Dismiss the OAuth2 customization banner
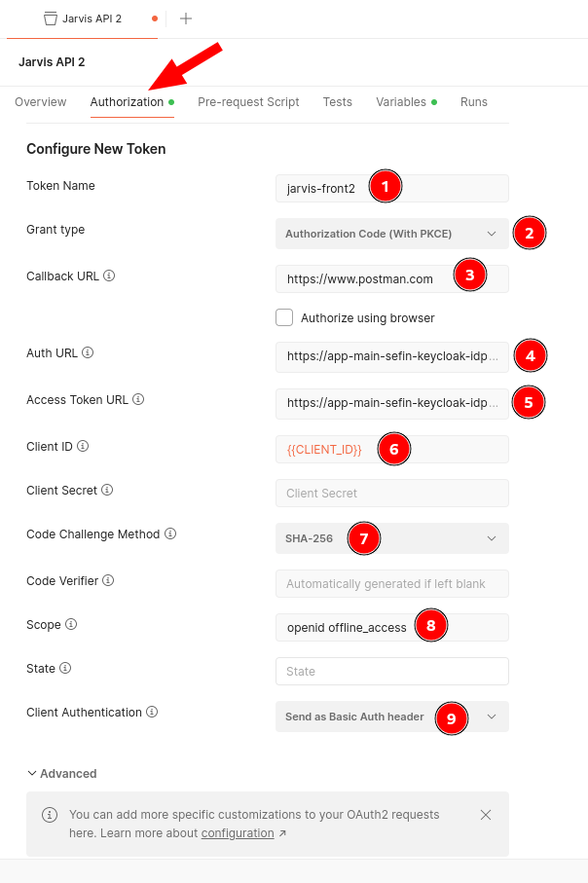The image size is (588, 883). pyautogui.click(x=486, y=814)
